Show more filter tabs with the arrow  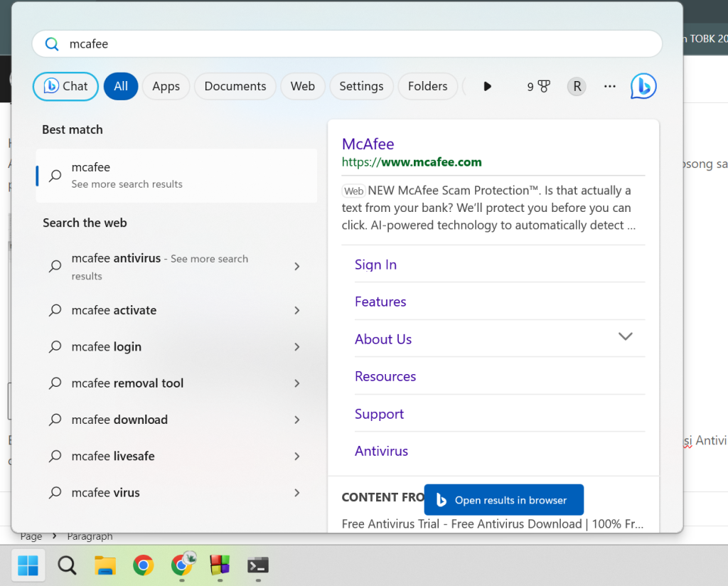click(487, 86)
